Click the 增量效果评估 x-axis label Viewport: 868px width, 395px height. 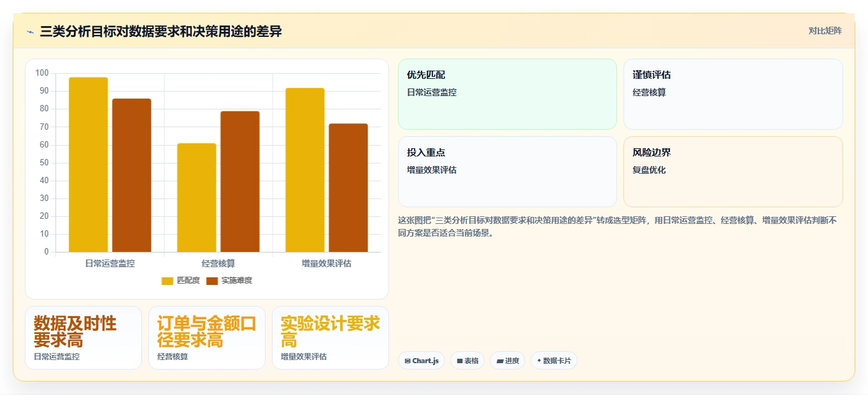(327, 263)
